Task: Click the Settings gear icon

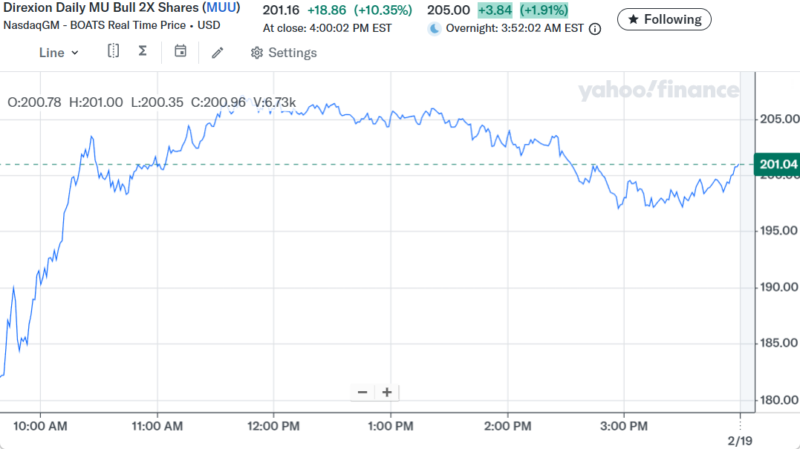Action: (257, 53)
